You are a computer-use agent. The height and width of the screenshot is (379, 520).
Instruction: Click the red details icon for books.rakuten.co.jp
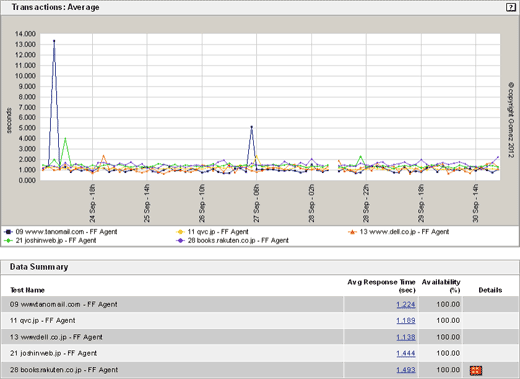476,370
